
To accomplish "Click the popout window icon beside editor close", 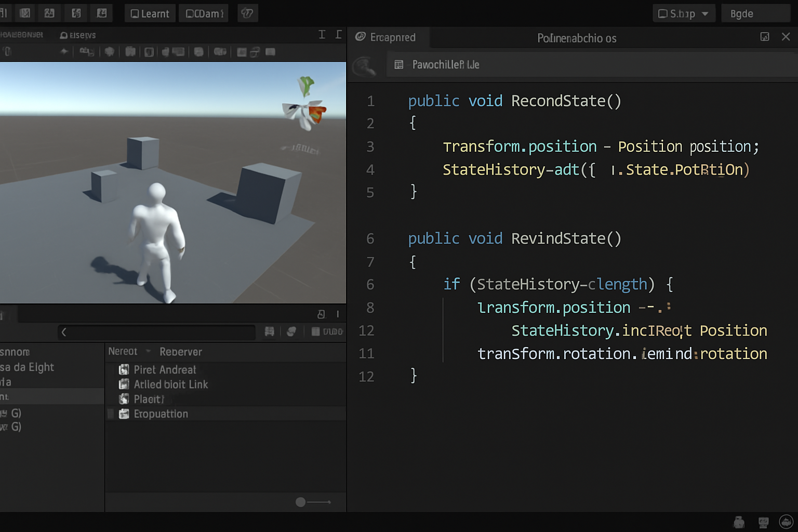I will click(765, 37).
